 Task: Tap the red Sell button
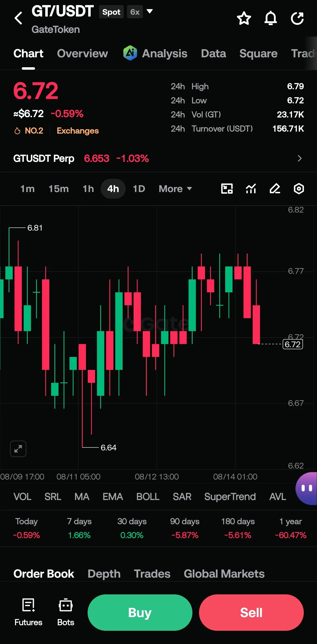click(x=251, y=612)
